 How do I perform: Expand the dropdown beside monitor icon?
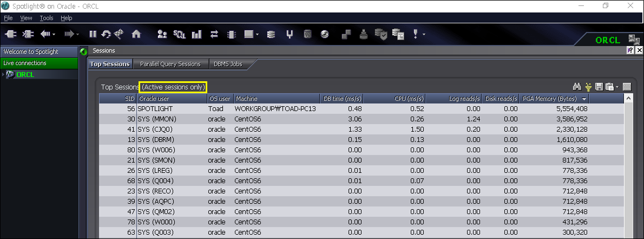(257, 35)
